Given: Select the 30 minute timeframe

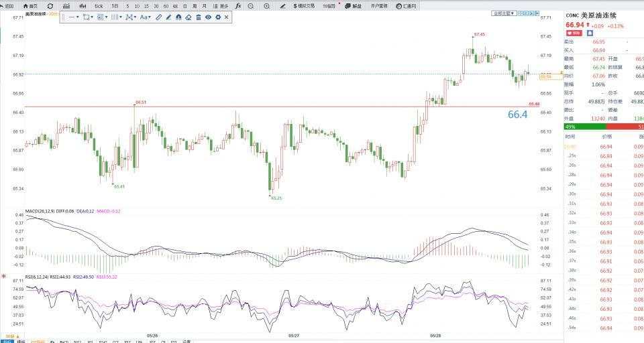Looking at the screenshot, I should click(x=156, y=6).
